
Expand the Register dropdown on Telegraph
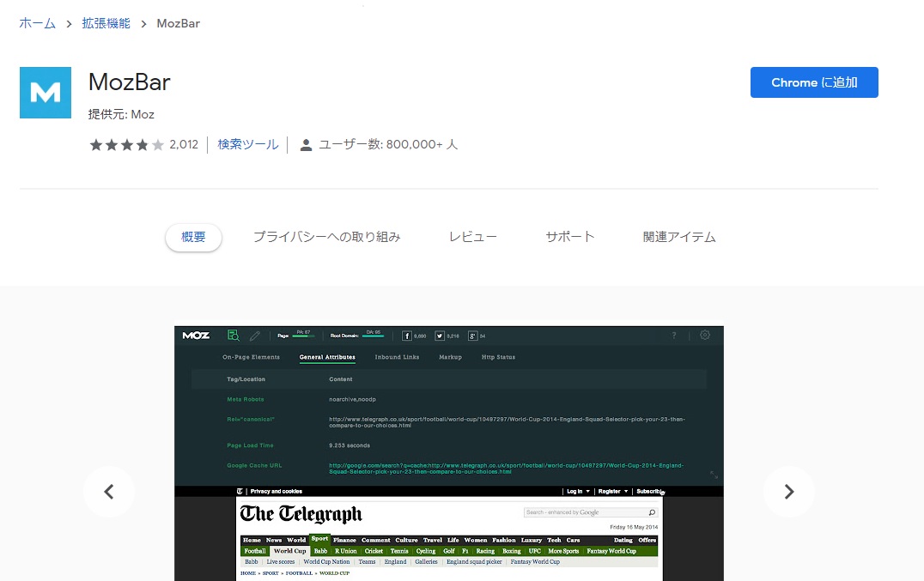point(613,492)
